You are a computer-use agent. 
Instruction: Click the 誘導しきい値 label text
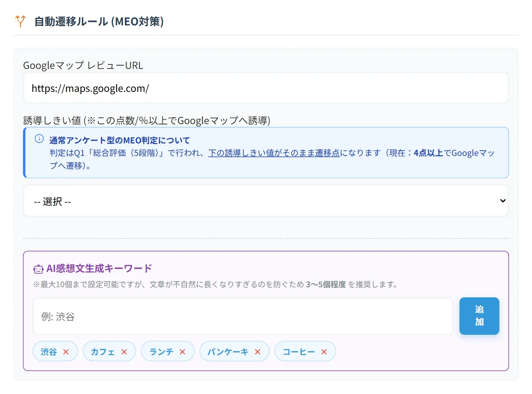[147, 120]
